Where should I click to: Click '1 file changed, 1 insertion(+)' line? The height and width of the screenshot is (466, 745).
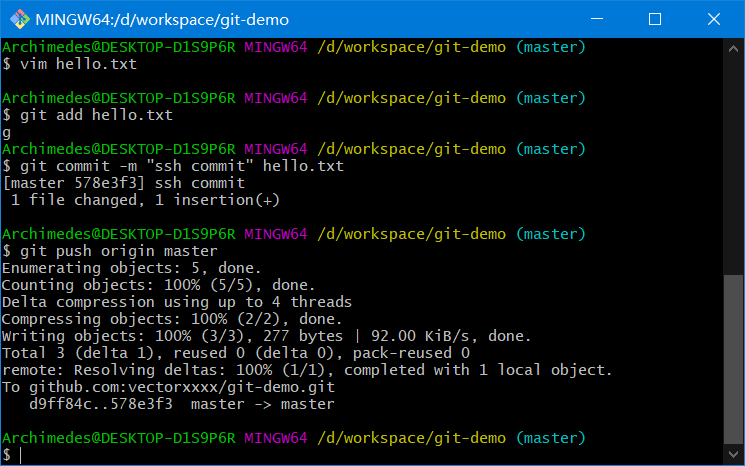point(145,200)
